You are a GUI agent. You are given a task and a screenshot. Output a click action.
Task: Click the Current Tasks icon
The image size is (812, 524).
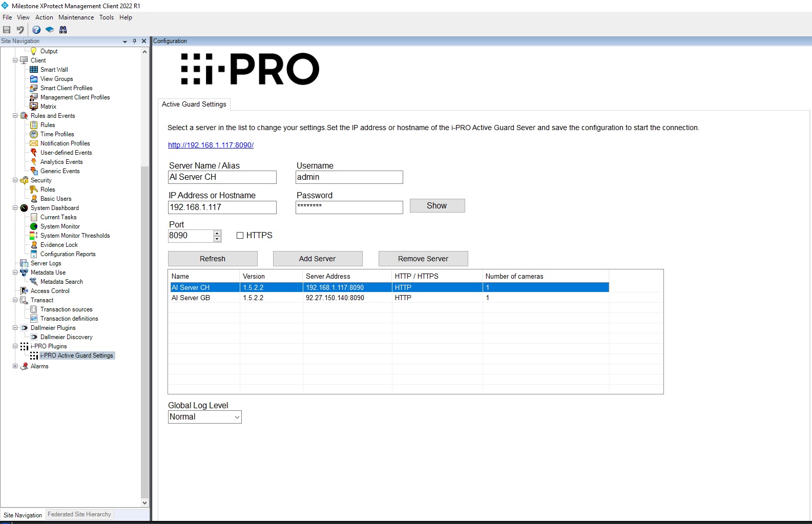coord(34,217)
